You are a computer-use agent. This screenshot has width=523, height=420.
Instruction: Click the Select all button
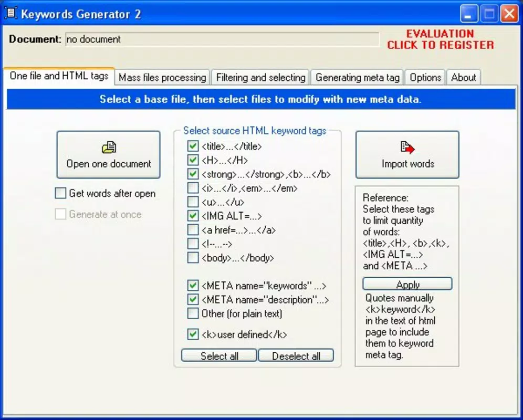[x=219, y=355]
